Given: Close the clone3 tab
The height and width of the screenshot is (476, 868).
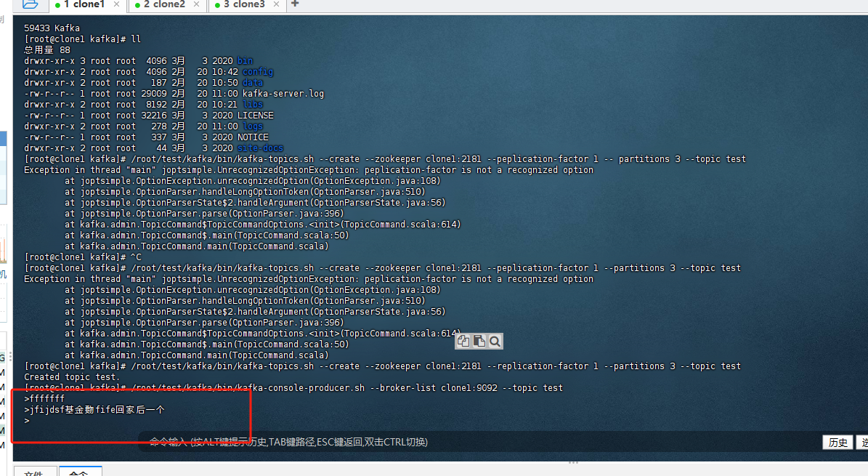Looking at the screenshot, I should 276,4.
